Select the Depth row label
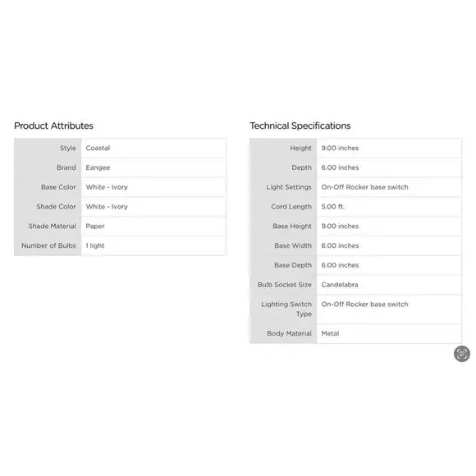This screenshot has width=476, height=476. click(301, 168)
